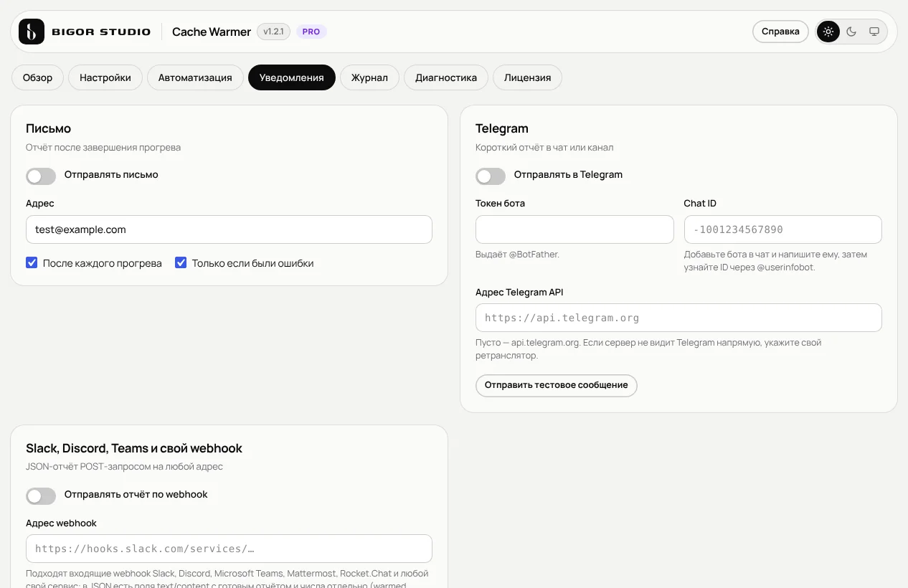Screen dimensions: 908x588
Task: Focus the «Адрес webhook» input field
Action: (229, 549)
